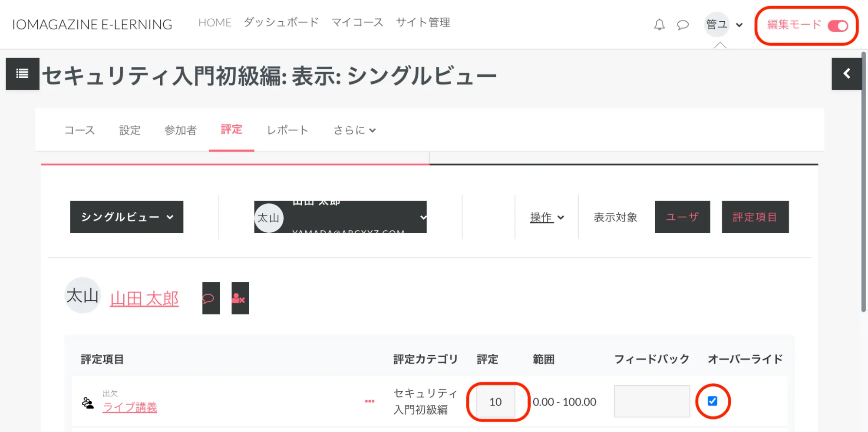Open the 山田 太郎 profile link

point(144,299)
